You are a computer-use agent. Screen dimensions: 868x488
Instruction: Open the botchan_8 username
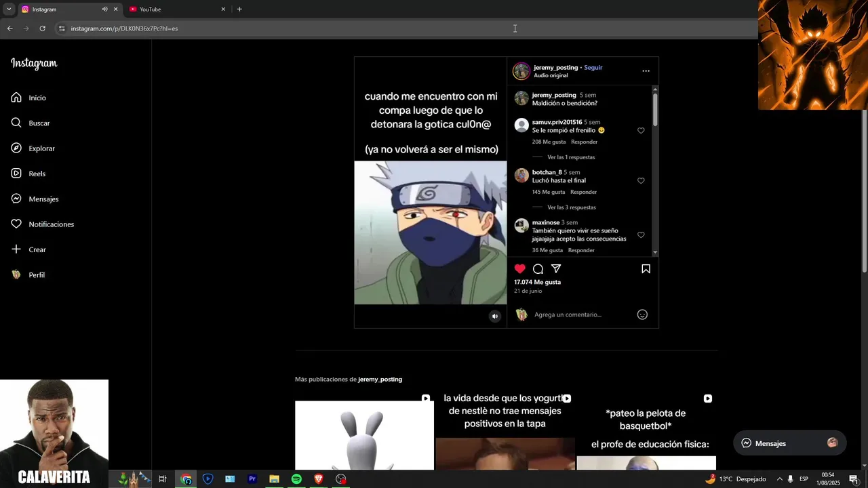click(547, 172)
